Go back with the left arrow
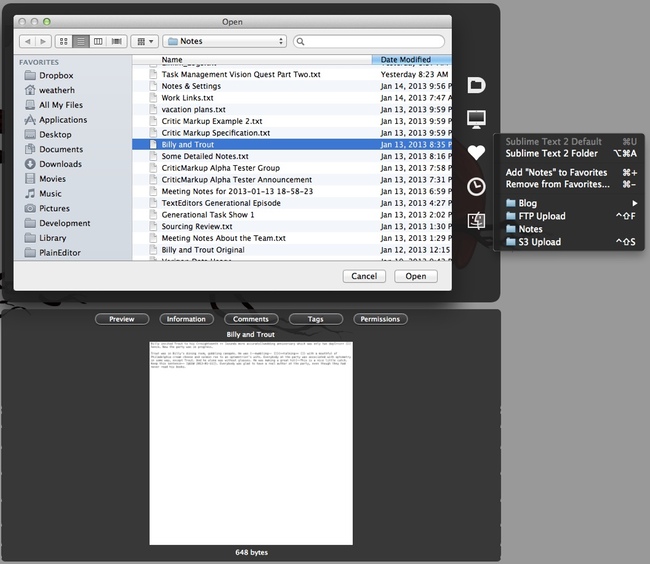 28,41
